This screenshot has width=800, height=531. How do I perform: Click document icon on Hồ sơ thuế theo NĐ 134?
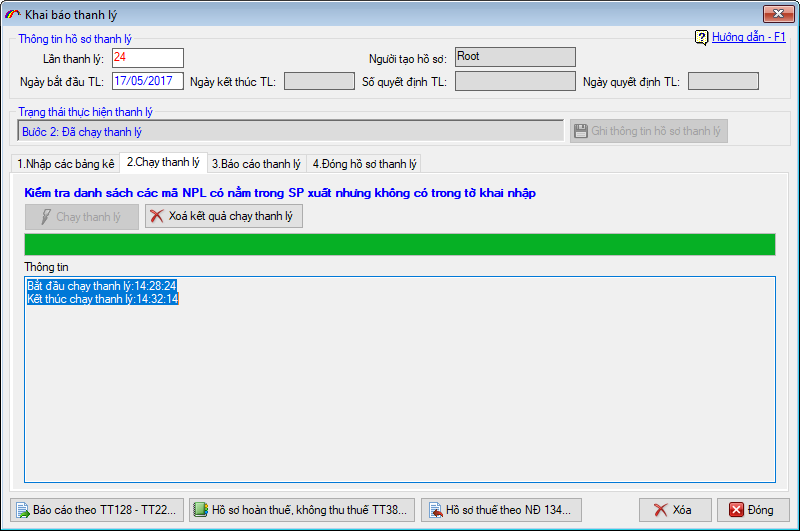(x=436, y=510)
